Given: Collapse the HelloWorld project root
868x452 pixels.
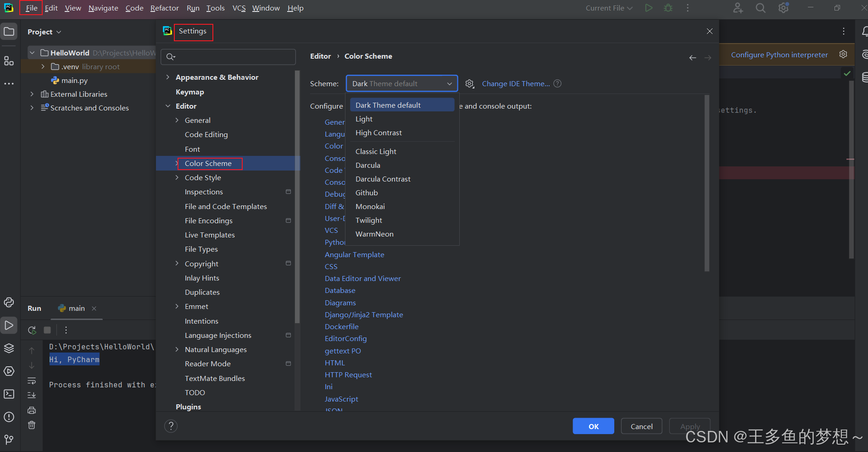Looking at the screenshot, I should (32, 53).
